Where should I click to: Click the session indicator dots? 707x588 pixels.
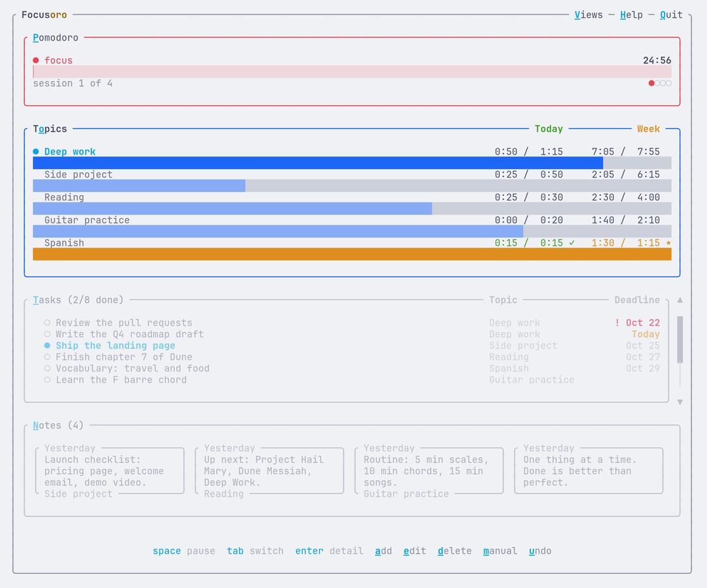tap(660, 83)
